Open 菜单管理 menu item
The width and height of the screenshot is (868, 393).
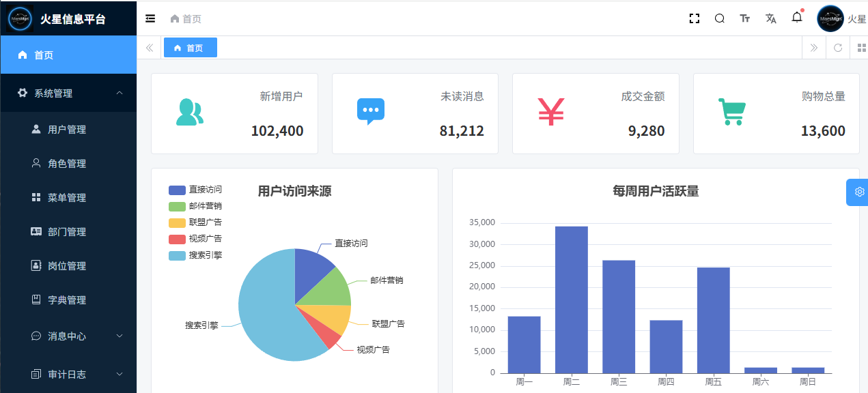pyautogui.click(x=68, y=197)
